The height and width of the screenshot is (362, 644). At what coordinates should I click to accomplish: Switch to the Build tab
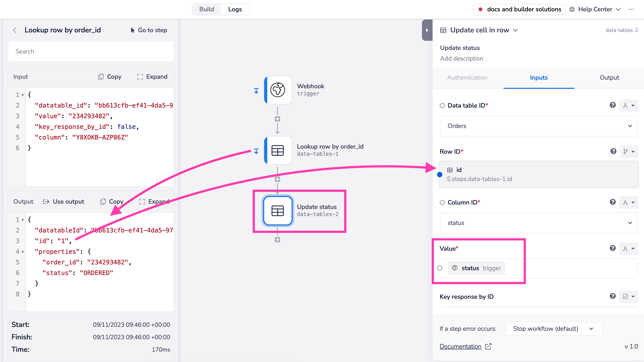[x=207, y=9]
